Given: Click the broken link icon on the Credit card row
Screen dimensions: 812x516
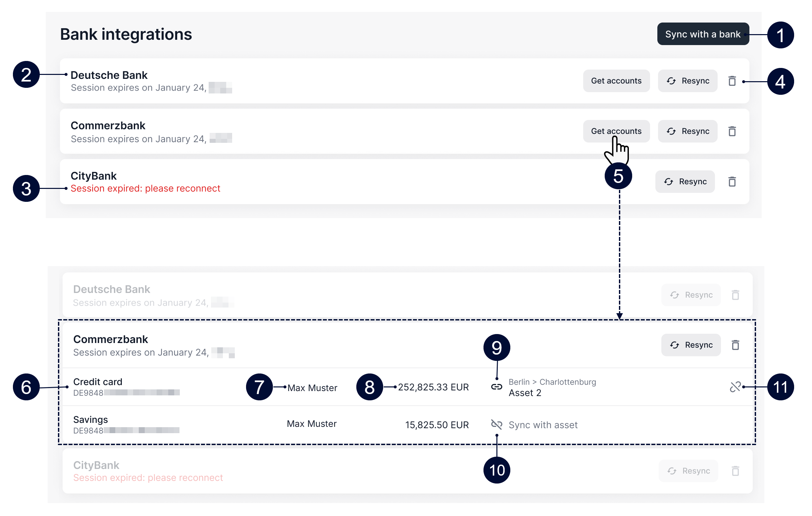Looking at the screenshot, I should (736, 387).
